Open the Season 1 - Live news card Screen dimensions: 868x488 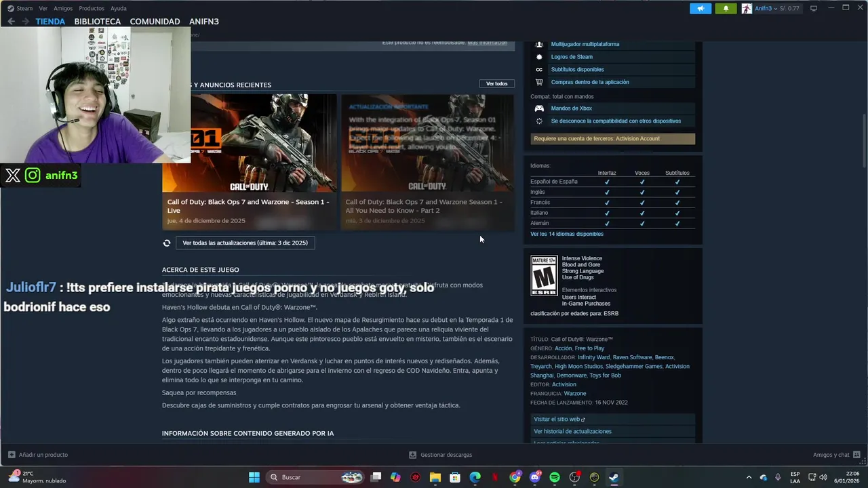(250, 161)
